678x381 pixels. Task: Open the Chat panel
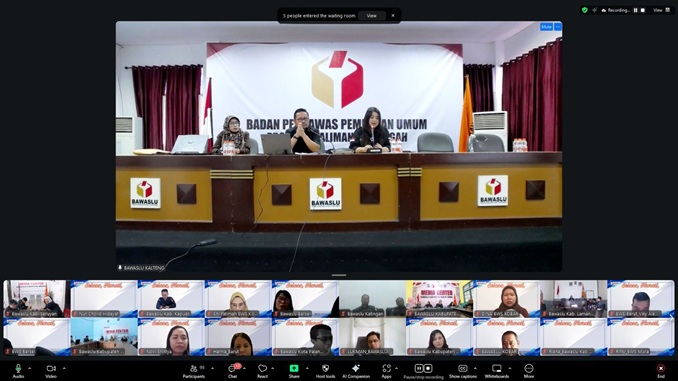click(233, 371)
